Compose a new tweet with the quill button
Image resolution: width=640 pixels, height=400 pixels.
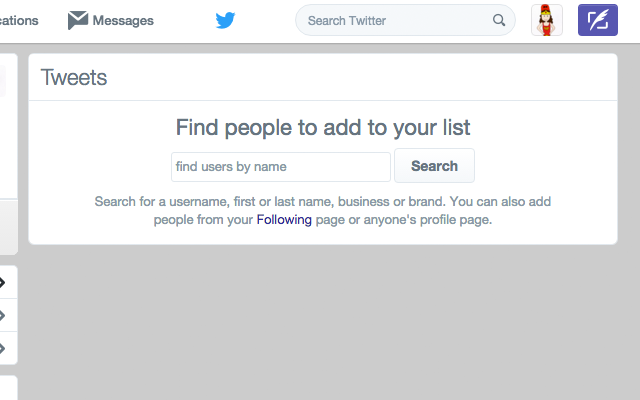(x=598, y=20)
